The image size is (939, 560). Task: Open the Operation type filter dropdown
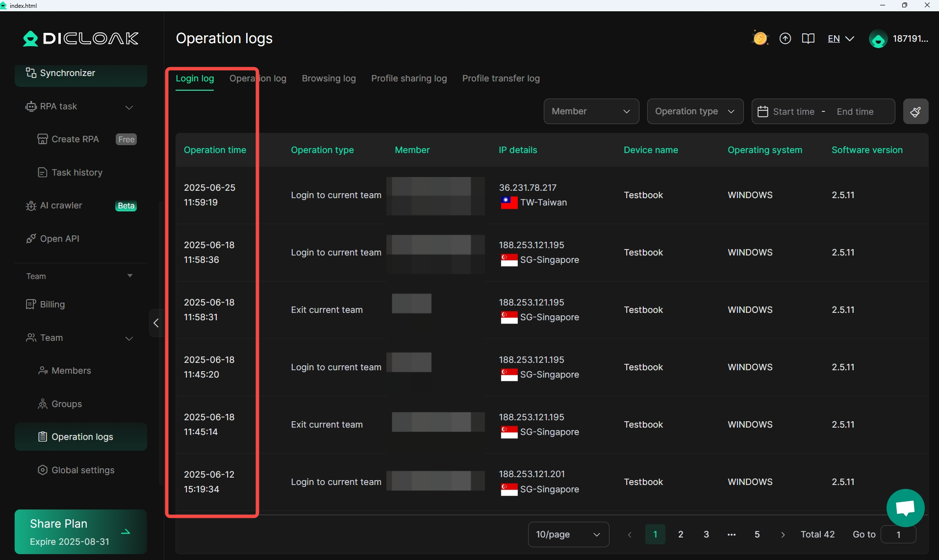click(695, 111)
